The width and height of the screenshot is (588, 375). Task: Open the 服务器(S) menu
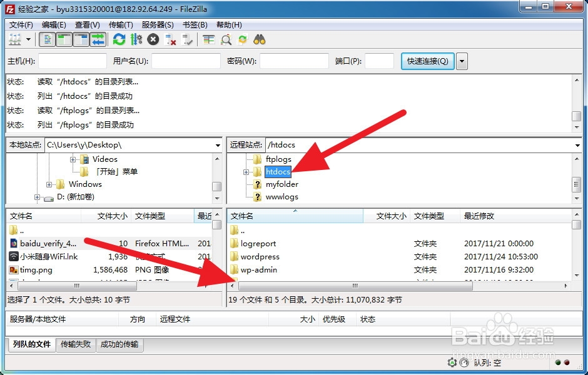coord(158,25)
